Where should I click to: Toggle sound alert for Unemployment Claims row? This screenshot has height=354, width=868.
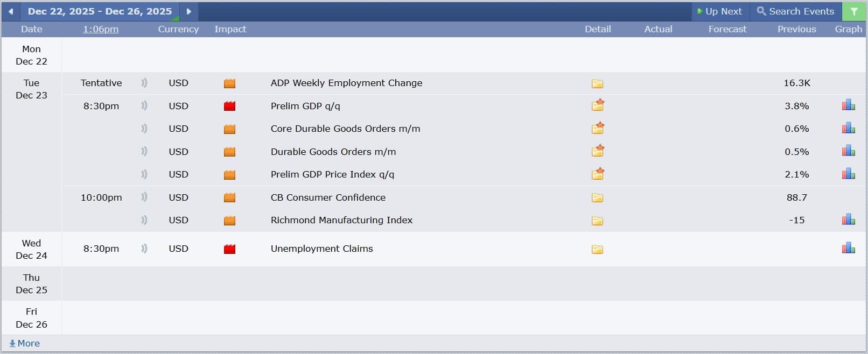click(144, 249)
